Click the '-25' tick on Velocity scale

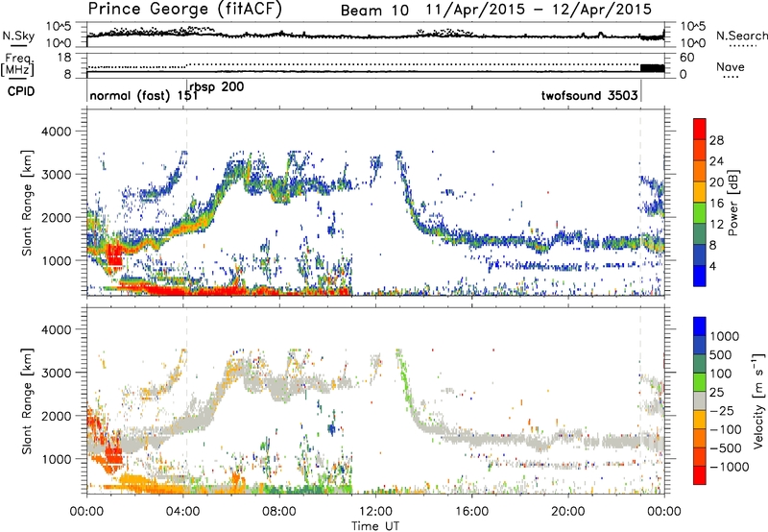(x=722, y=410)
